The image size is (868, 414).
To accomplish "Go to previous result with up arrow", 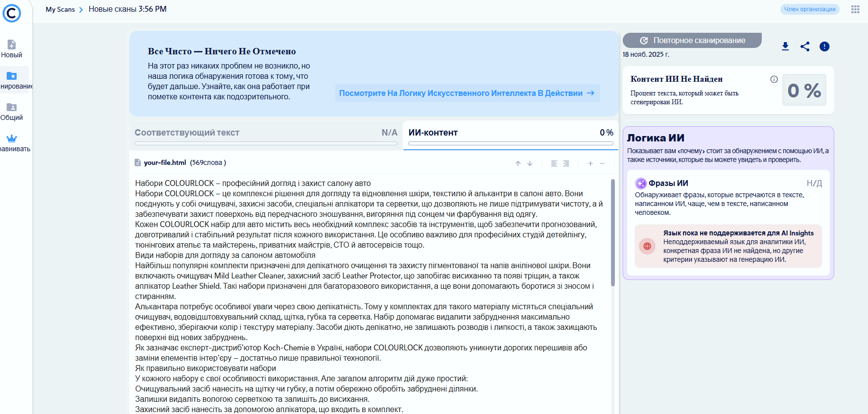I will (x=518, y=163).
